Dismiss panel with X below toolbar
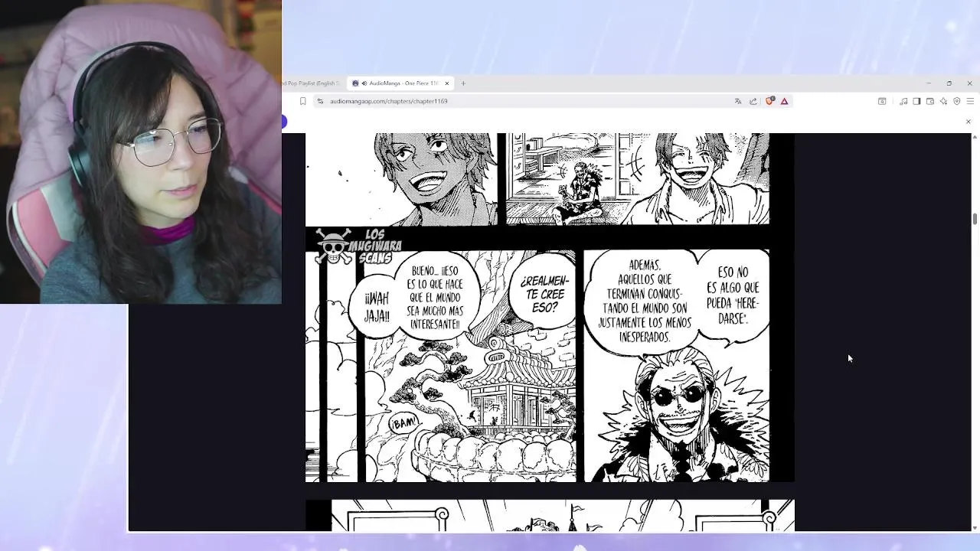Viewport: 980px width, 551px height. [x=968, y=122]
